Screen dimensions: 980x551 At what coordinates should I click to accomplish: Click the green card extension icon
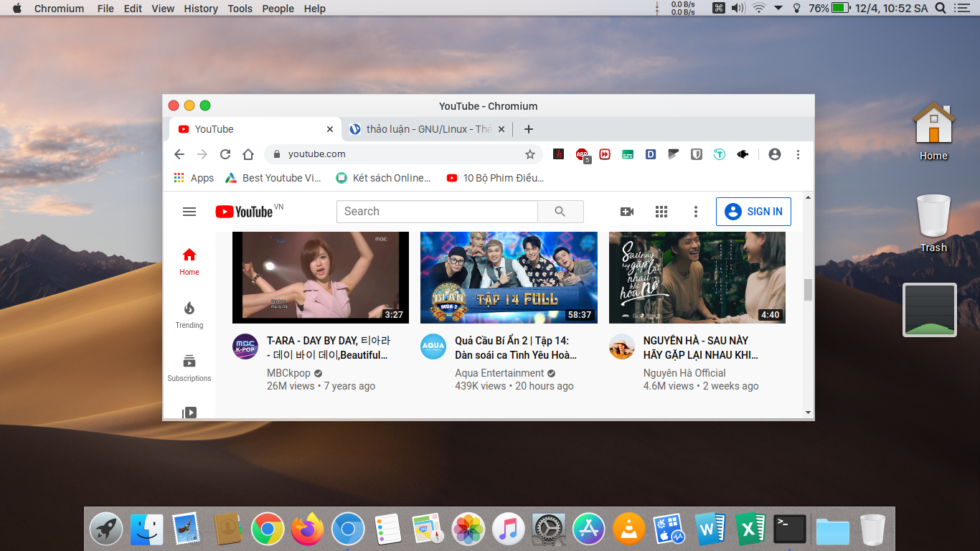(628, 154)
